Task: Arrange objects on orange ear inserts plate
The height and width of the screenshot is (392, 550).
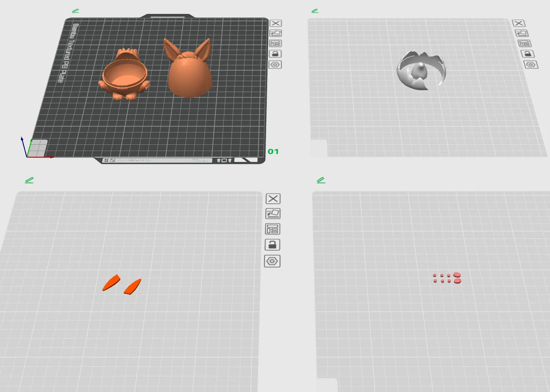Action: [x=273, y=229]
